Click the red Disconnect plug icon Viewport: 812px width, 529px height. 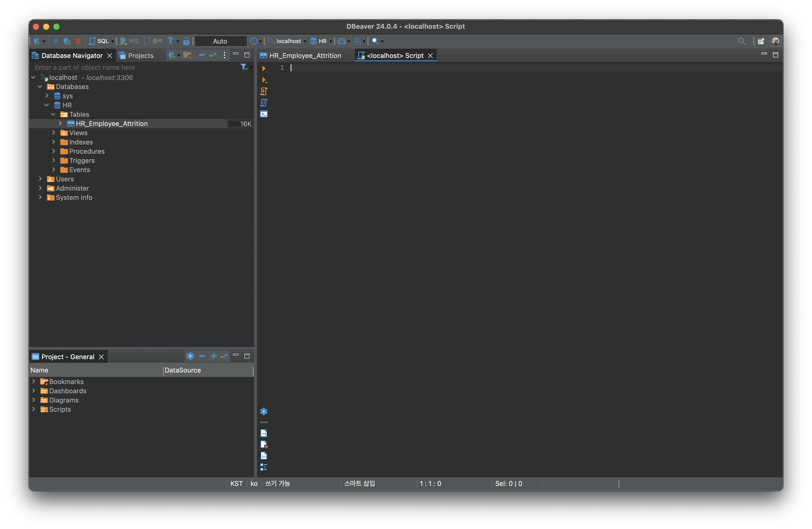pos(78,41)
